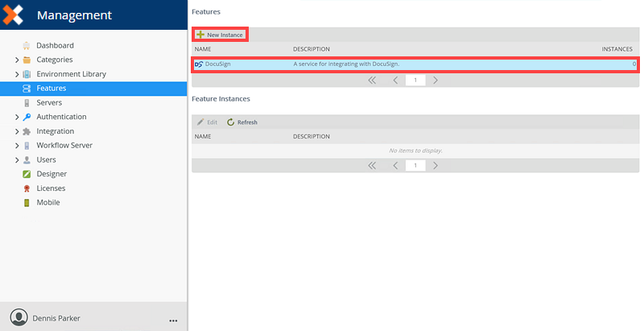Click 'A service for integrating with DocuSign.' description
Image resolution: width=644 pixels, height=331 pixels.
(346, 64)
